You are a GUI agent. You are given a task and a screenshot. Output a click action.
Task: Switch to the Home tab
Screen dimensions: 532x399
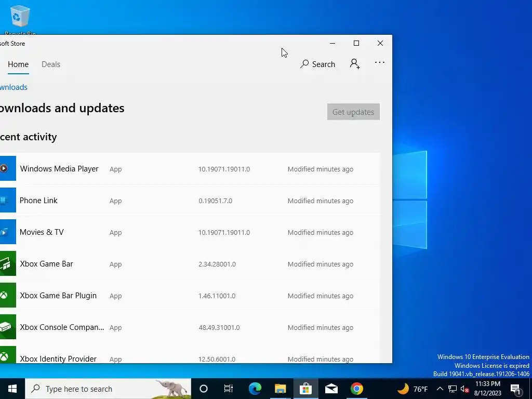pos(18,64)
